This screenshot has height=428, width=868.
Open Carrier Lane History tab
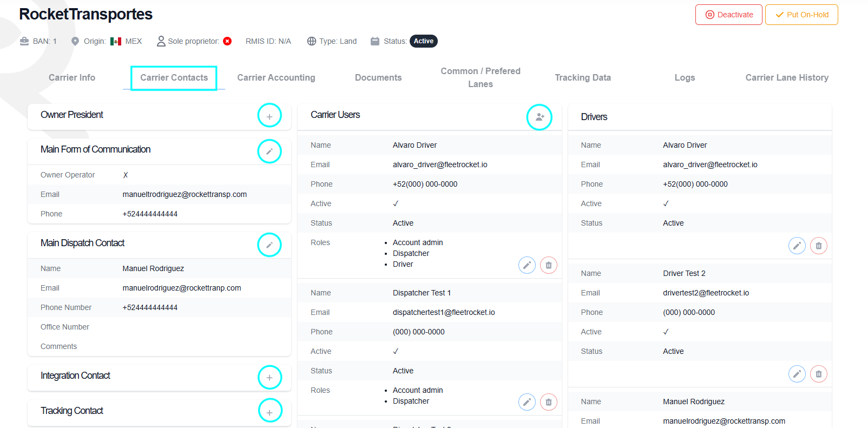click(787, 77)
